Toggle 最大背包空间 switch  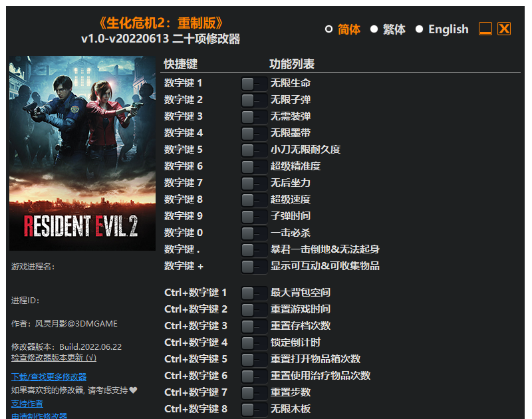point(254,293)
